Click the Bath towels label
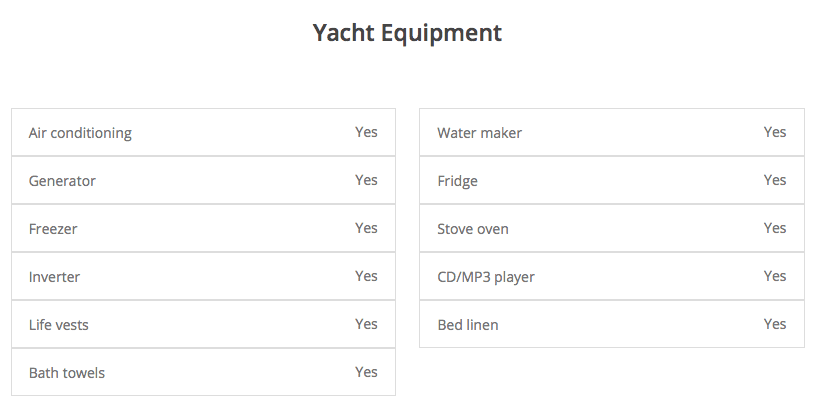 pos(67,373)
